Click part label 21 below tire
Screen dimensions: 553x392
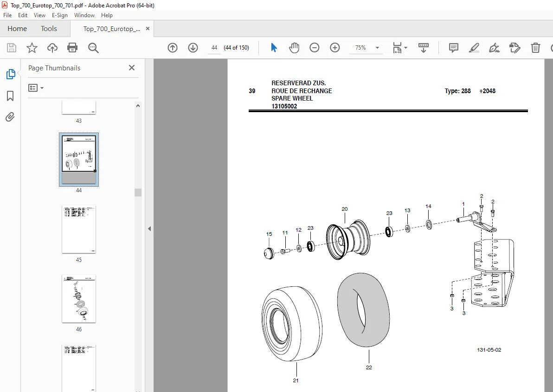click(296, 380)
